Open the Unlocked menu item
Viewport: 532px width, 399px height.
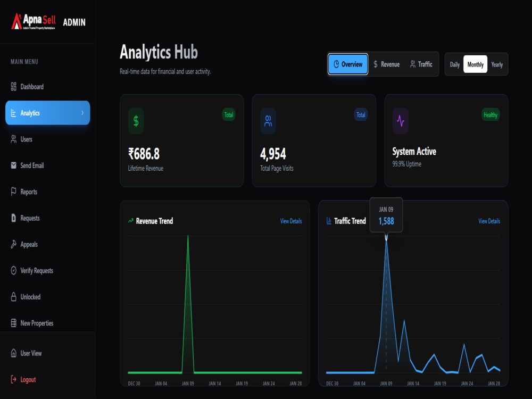click(x=47, y=296)
